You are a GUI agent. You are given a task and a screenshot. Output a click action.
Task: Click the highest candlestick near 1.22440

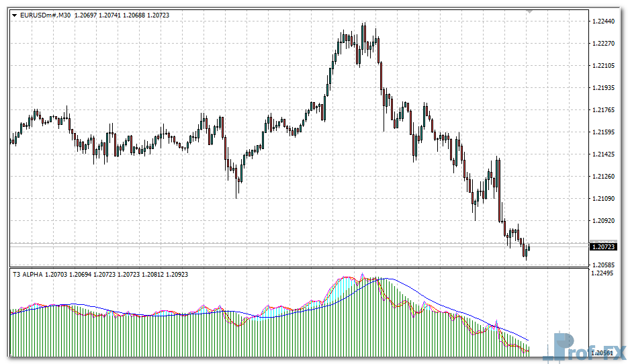coord(363,34)
